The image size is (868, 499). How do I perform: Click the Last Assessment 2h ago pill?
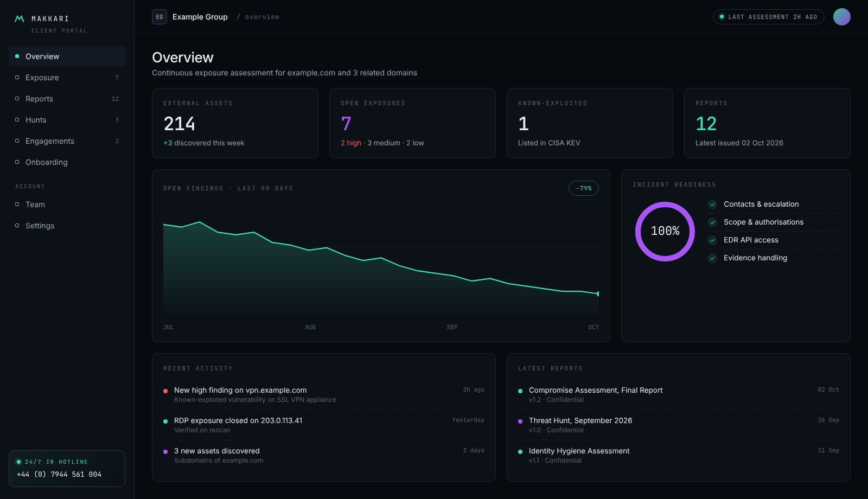click(768, 17)
